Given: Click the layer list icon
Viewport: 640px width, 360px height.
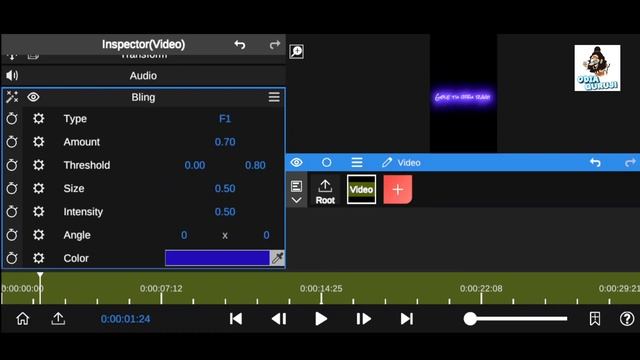Looking at the screenshot, I should click(296, 187).
